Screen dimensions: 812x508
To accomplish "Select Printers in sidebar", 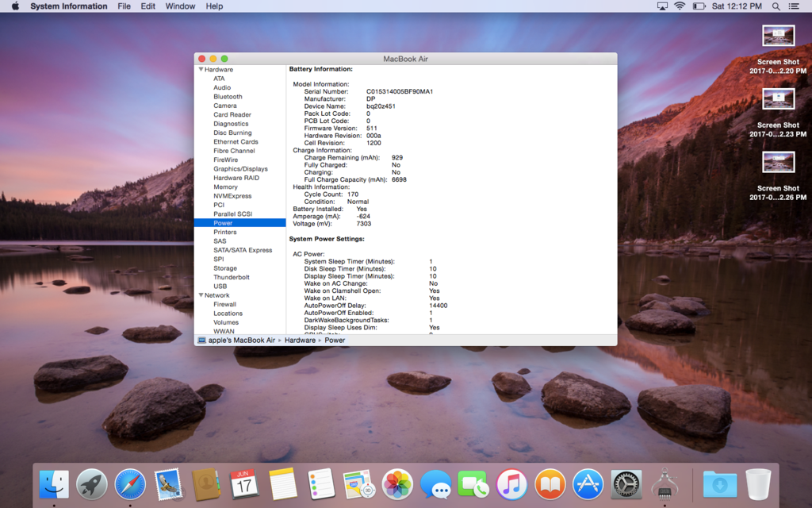I will pos(224,232).
